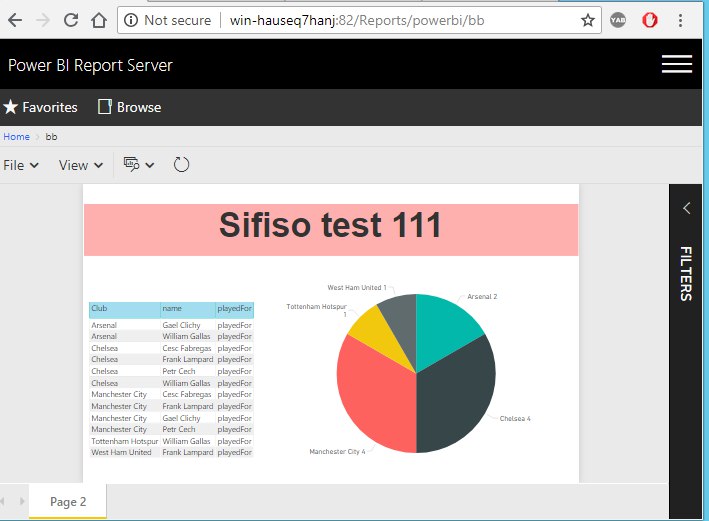This screenshot has width=709, height=521.
Task: Click the 'Arsenal 2' pie label
Action: 482,297
